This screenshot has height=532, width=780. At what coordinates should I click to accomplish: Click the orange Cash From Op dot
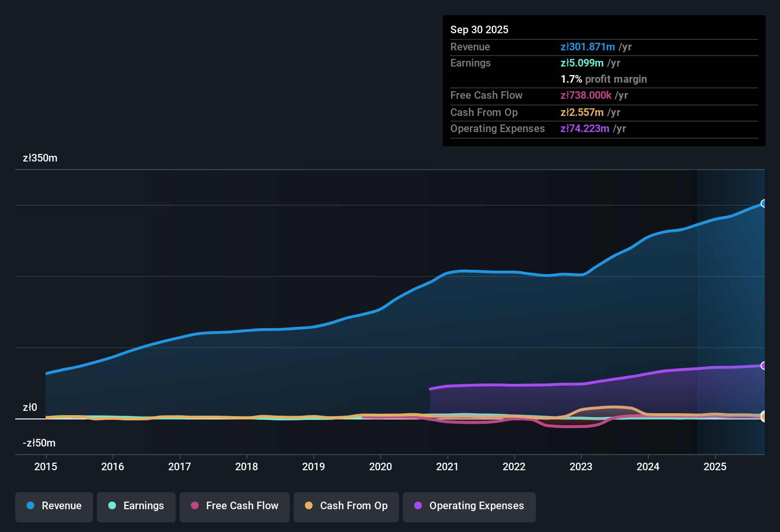pos(309,506)
